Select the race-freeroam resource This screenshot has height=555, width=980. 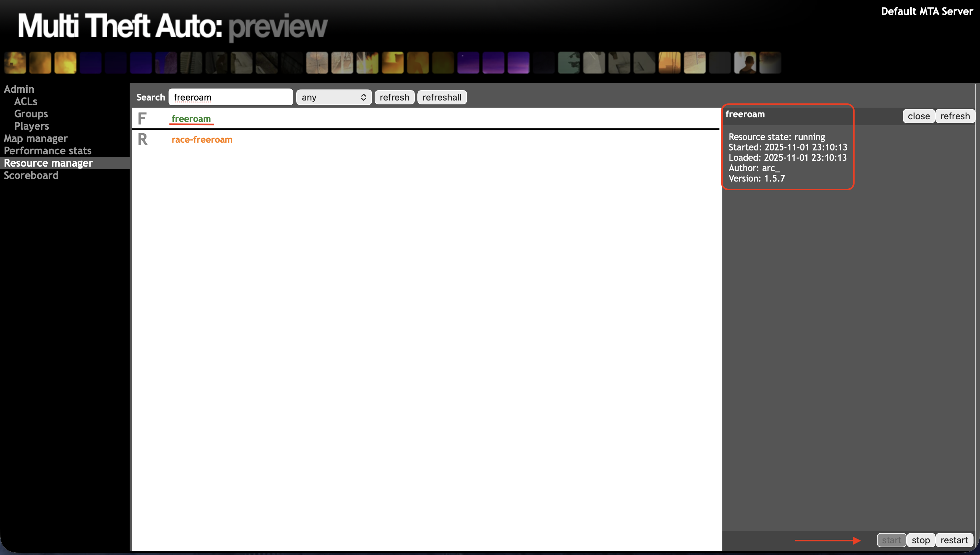[202, 139]
